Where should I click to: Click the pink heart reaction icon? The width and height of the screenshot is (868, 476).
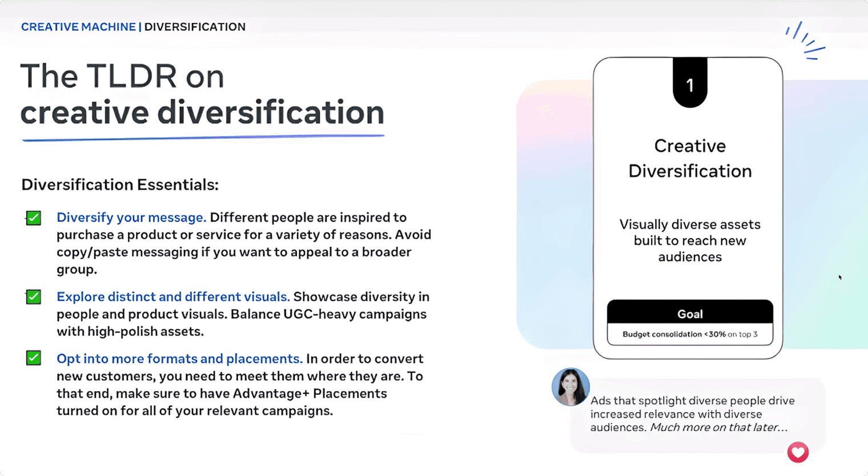pos(798,453)
